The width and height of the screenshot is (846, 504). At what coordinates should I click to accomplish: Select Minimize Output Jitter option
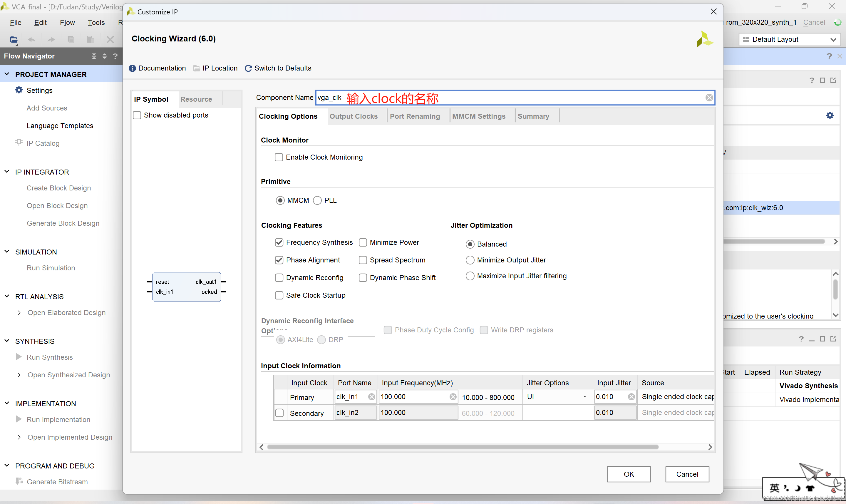470,260
